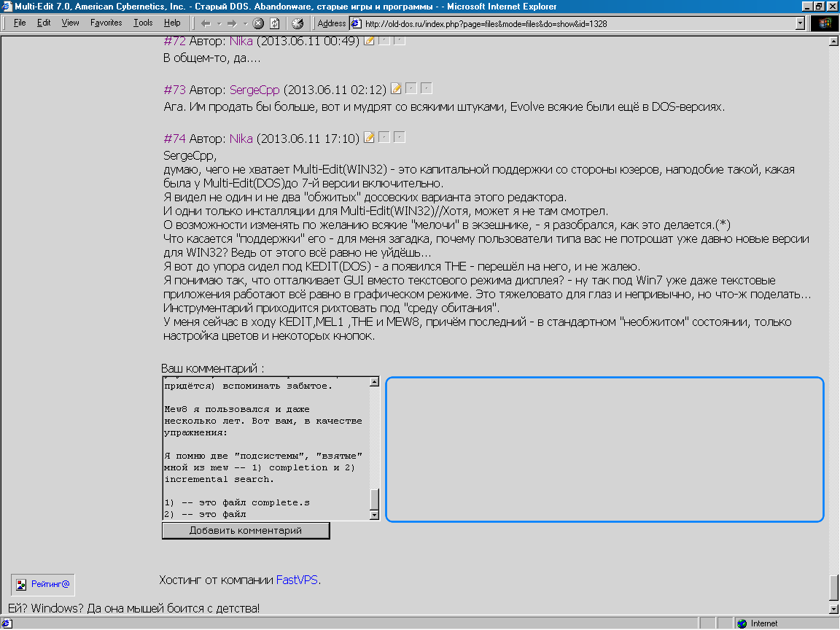Click inside the comment text area
Screen dimensions: 840x630
[x=265, y=449]
